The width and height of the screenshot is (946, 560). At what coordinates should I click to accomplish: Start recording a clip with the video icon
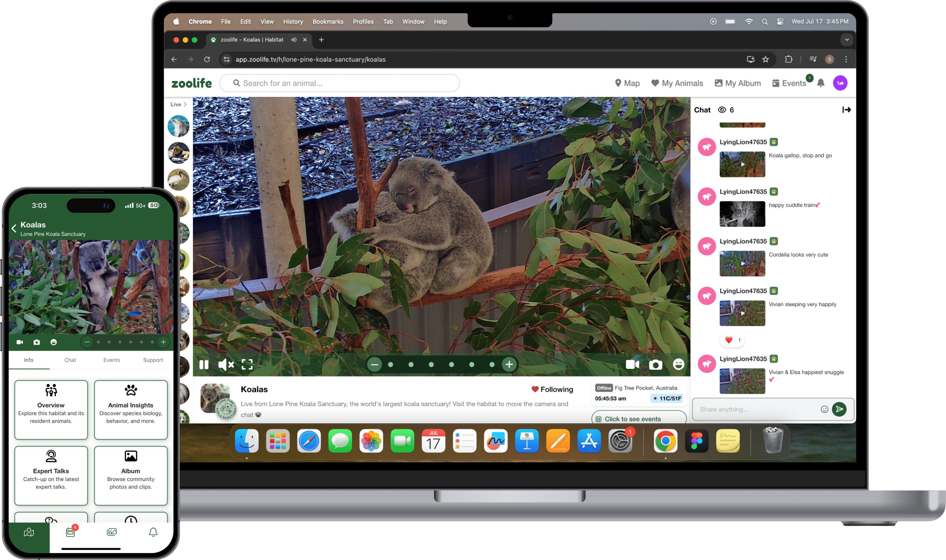[633, 364]
